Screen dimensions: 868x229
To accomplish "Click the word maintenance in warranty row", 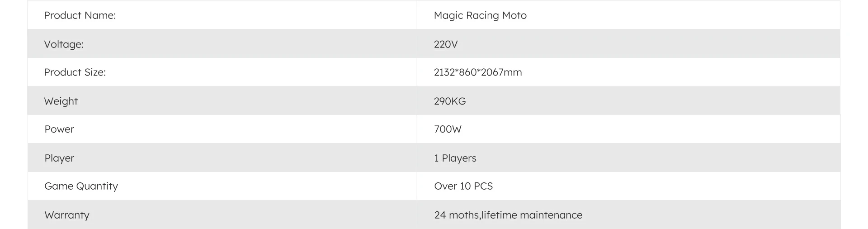I will click(x=551, y=215).
